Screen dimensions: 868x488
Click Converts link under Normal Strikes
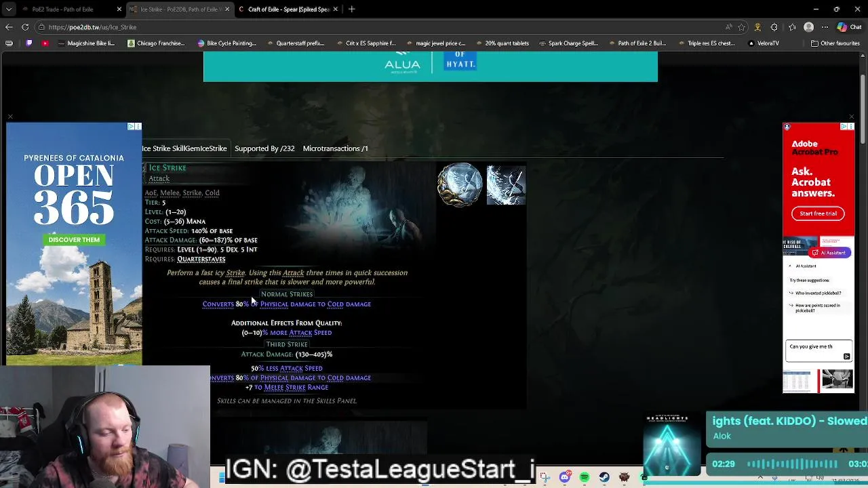pos(218,304)
